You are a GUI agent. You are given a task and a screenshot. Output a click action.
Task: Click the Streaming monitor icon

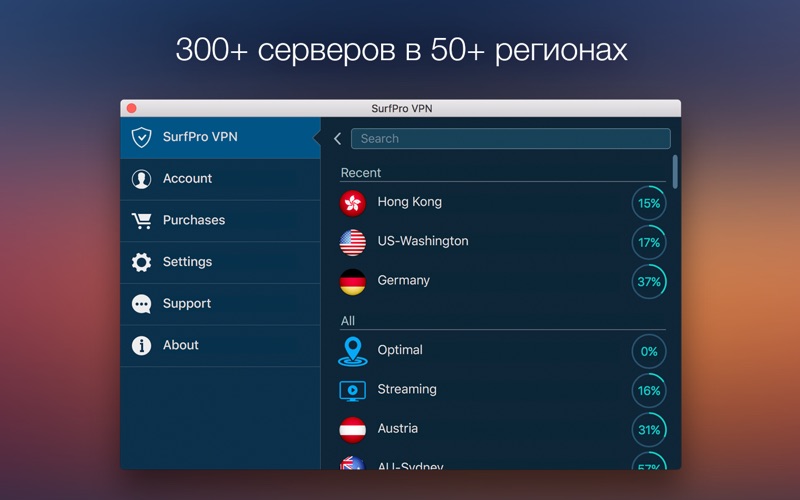(x=353, y=391)
